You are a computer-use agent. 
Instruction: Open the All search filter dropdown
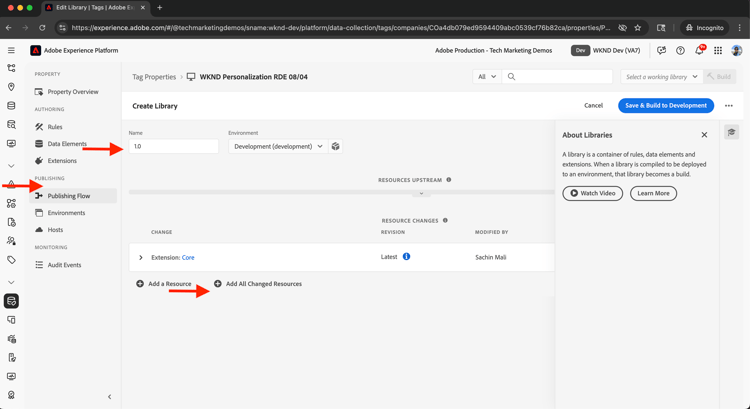pyautogui.click(x=487, y=76)
